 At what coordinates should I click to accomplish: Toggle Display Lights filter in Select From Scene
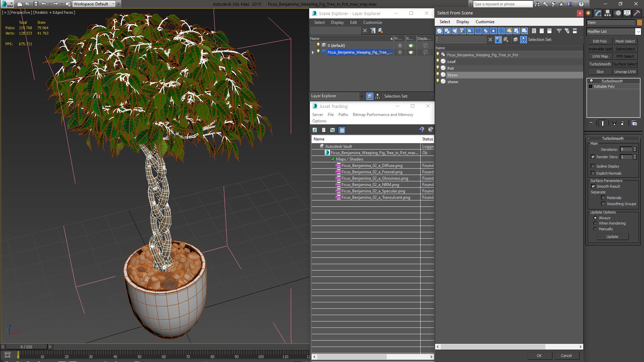455,31
